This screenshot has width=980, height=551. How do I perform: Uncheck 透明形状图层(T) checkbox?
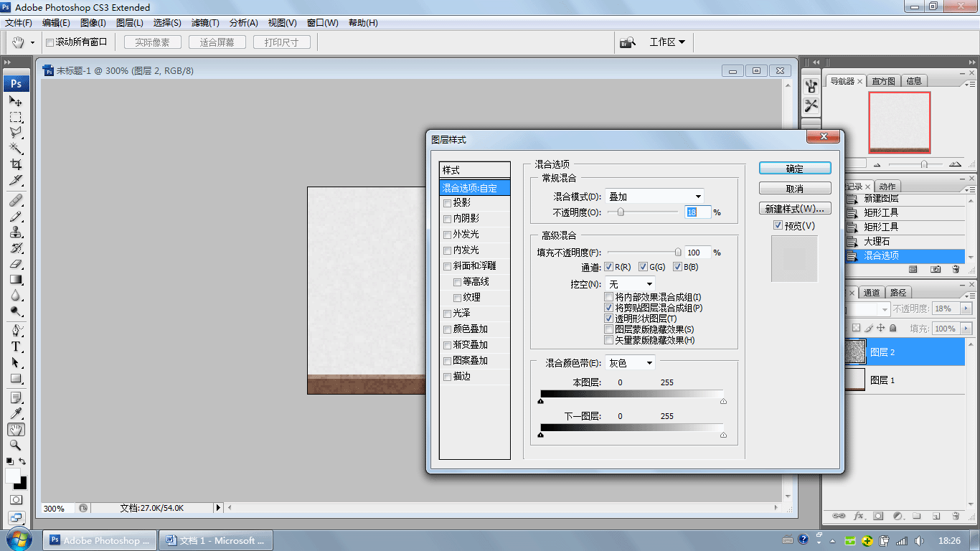[609, 319]
